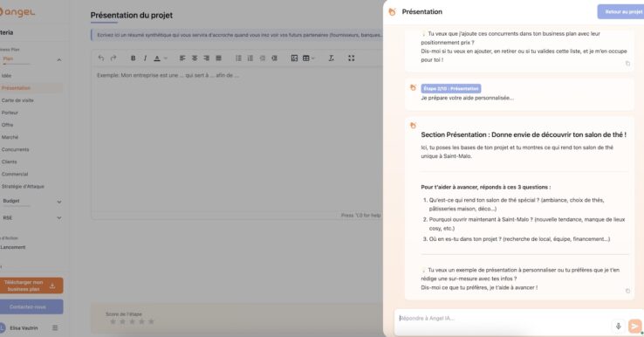The height and width of the screenshot is (337, 644).
Task: Click the Section Présentation chat heading
Action: pos(524,134)
